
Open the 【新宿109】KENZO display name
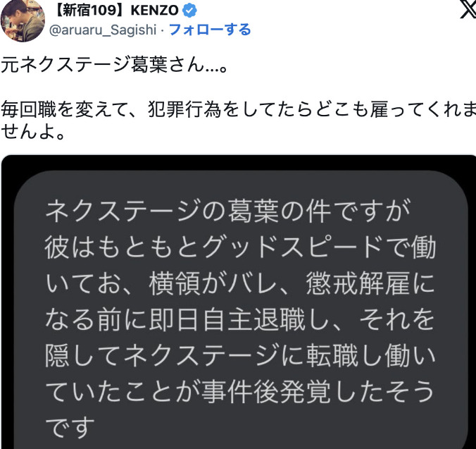(115, 11)
